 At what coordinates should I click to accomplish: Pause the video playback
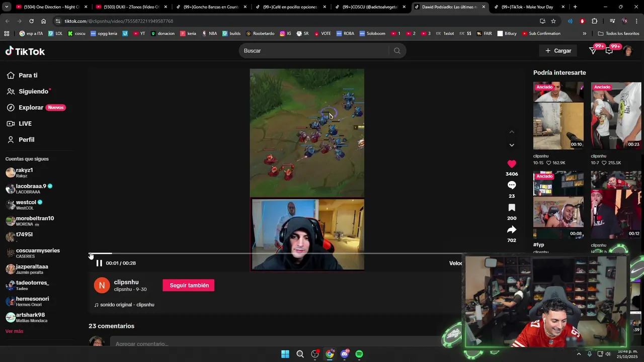pyautogui.click(x=99, y=263)
